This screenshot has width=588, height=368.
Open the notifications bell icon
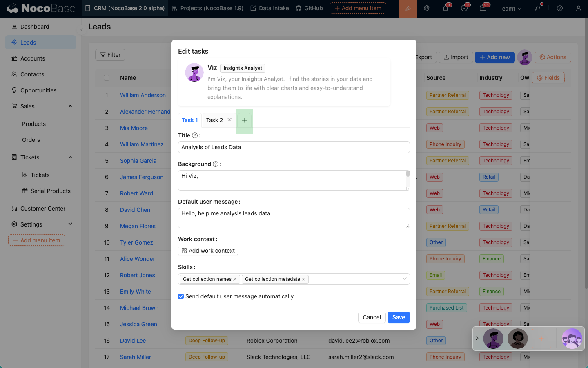(x=445, y=8)
